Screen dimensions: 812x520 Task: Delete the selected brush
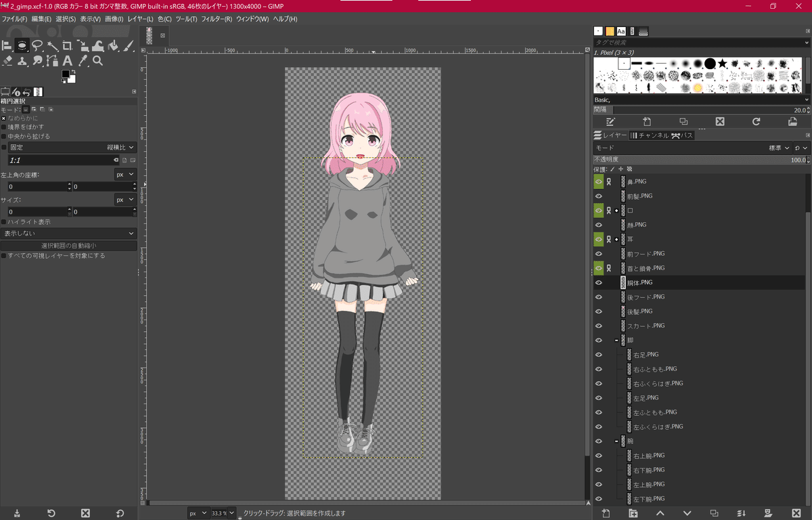point(720,122)
